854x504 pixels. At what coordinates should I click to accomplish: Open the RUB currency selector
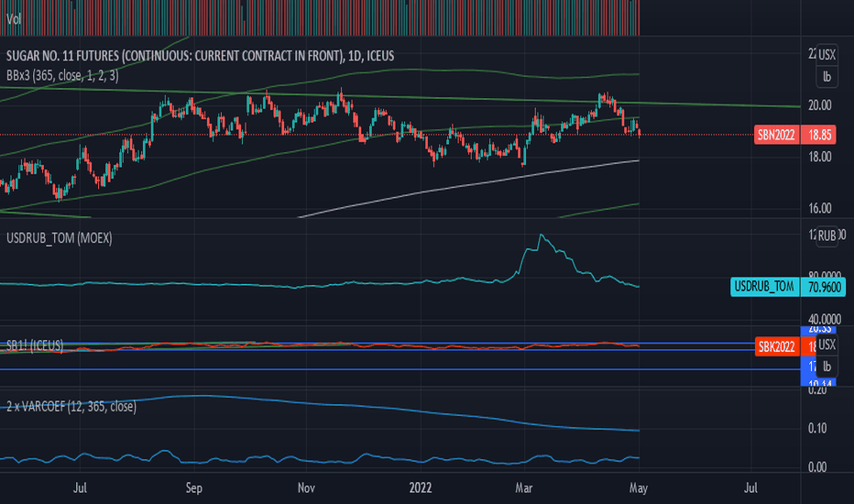[827, 236]
